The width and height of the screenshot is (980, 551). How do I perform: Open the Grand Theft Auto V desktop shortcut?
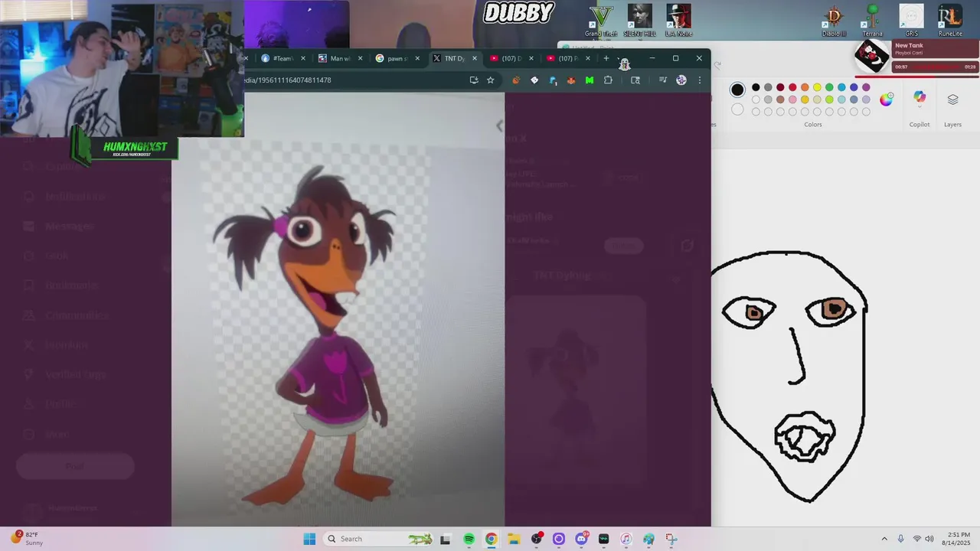coord(601,21)
